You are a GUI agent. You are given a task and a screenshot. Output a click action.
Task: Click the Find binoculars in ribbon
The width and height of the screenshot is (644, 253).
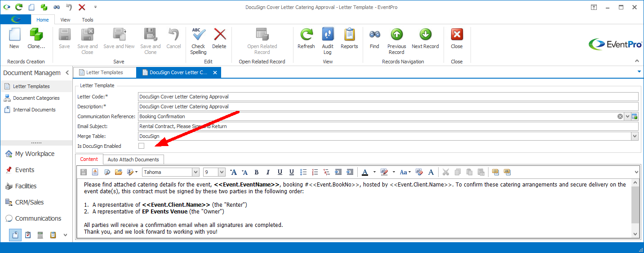(x=374, y=39)
